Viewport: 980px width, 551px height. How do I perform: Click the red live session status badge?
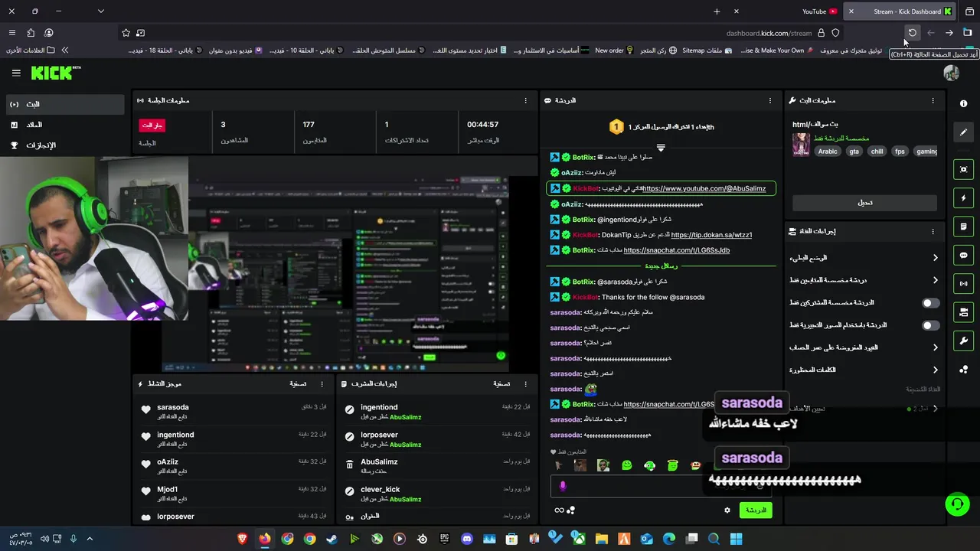pyautogui.click(x=152, y=125)
